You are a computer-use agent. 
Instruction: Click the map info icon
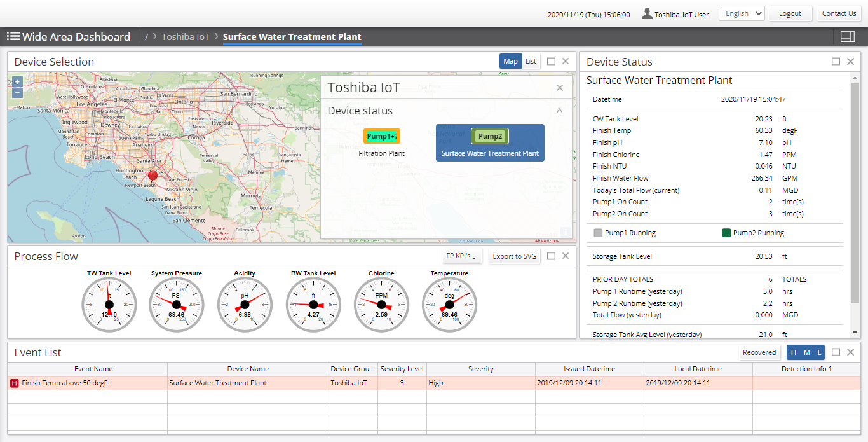point(566,232)
